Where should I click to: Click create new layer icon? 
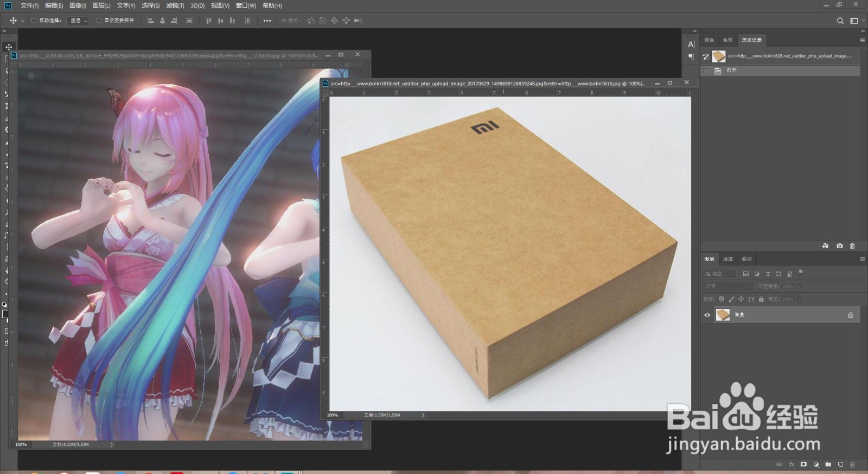840,464
